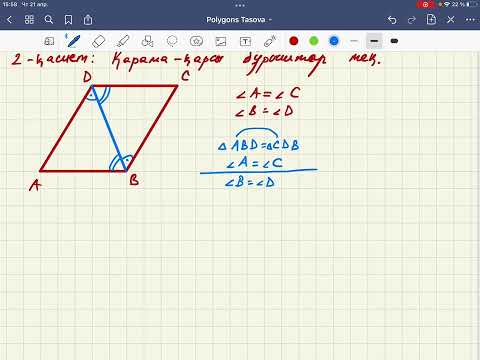Viewport: 480px width, 360px height.
Task: Open the Elements sticker tool
Action: tap(196, 41)
